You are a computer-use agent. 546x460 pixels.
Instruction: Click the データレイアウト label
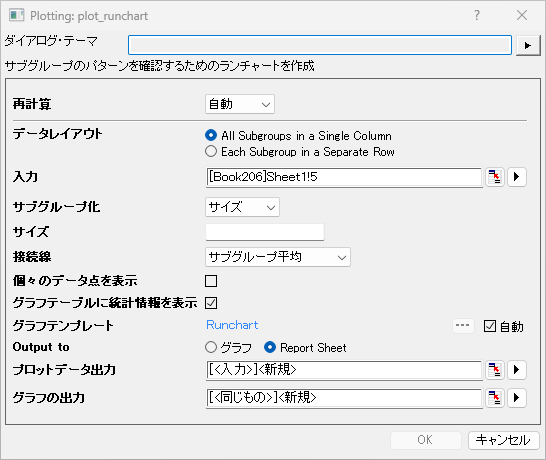coord(57,134)
